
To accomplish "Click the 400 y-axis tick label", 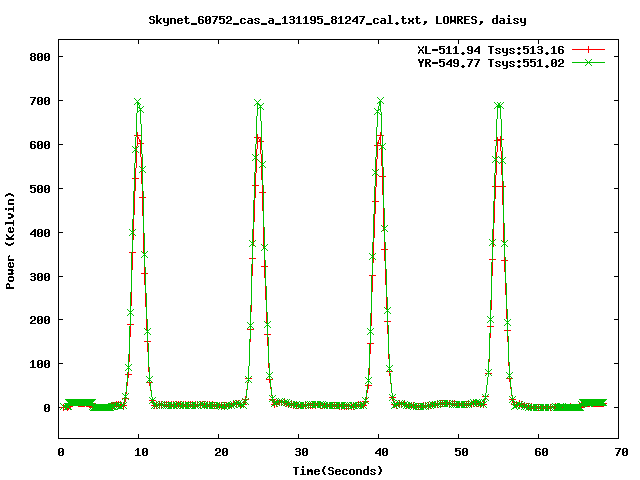I will [x=40, y=233].
